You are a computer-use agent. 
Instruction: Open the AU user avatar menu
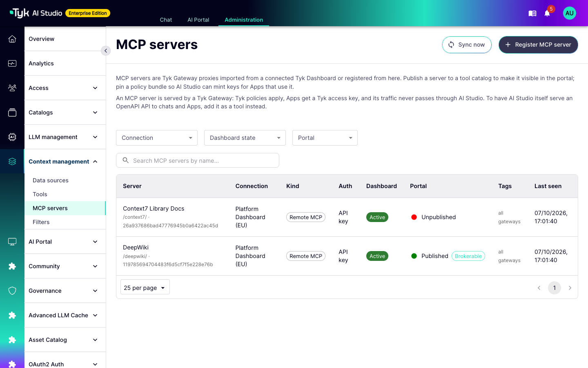(x=570, y=13)
